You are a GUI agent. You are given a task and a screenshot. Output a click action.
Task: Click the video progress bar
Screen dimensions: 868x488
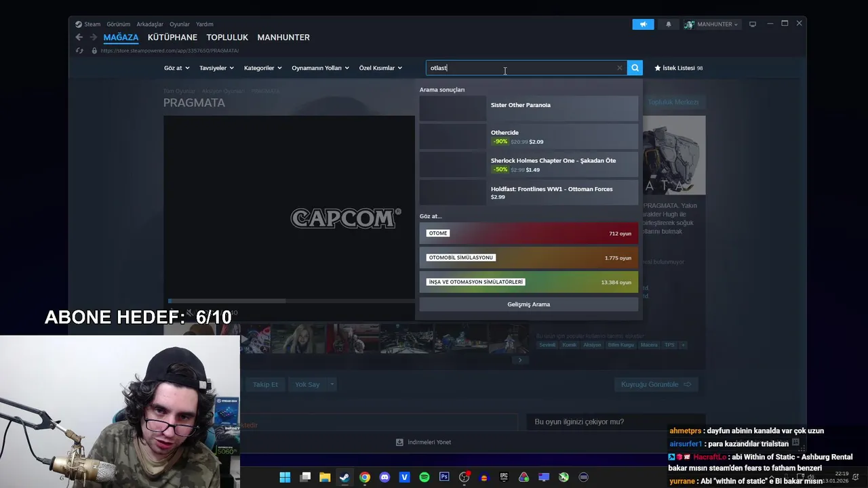point(291,301)
